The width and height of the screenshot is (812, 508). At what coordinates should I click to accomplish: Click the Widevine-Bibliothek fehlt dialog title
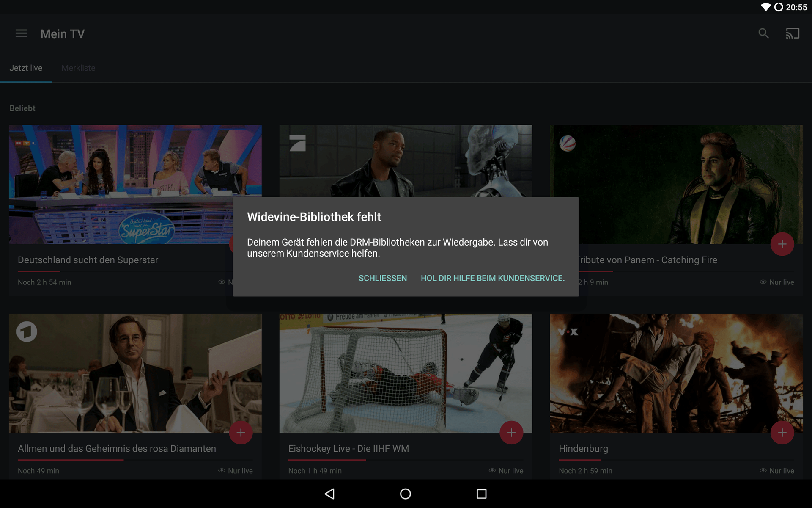click(x=314, y=217)
